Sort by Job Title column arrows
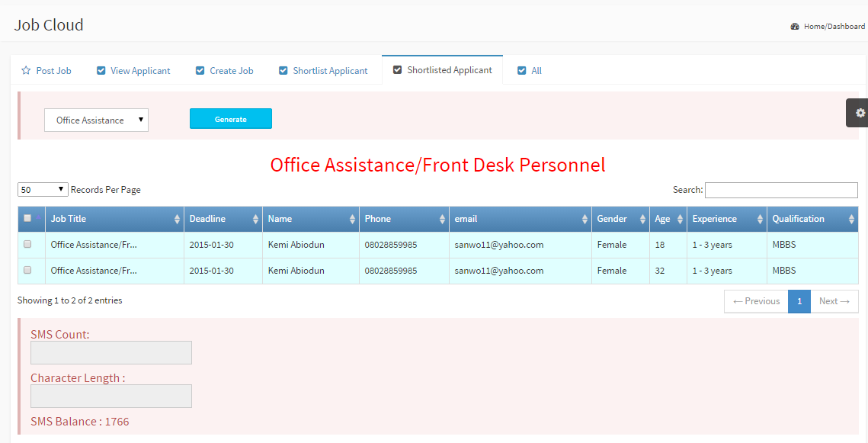 [x=178, y=220]
